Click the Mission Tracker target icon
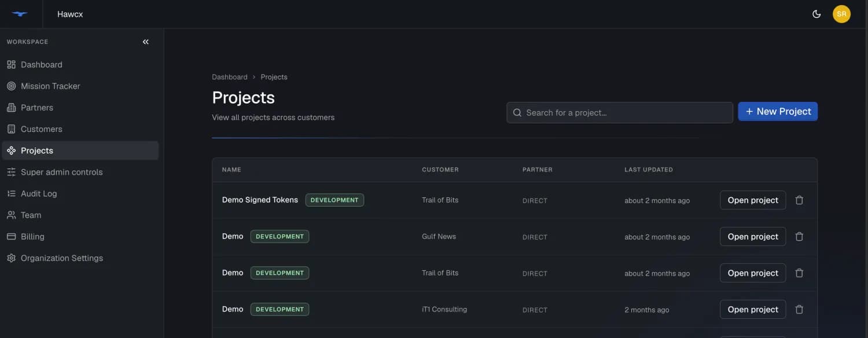 [x=11, y=86]
